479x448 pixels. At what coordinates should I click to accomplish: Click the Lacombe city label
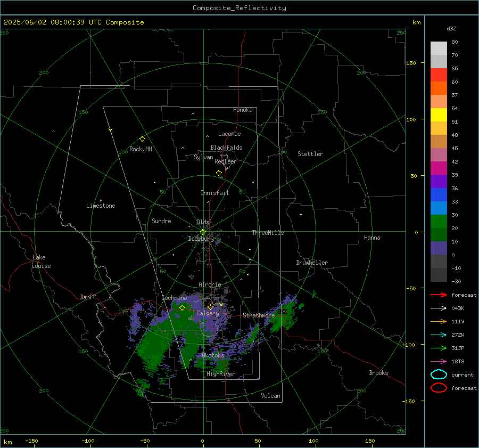point(229,134)
